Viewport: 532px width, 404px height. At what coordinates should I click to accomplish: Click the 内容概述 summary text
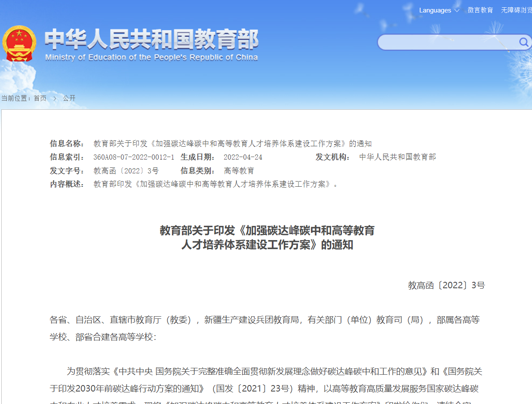216,184
